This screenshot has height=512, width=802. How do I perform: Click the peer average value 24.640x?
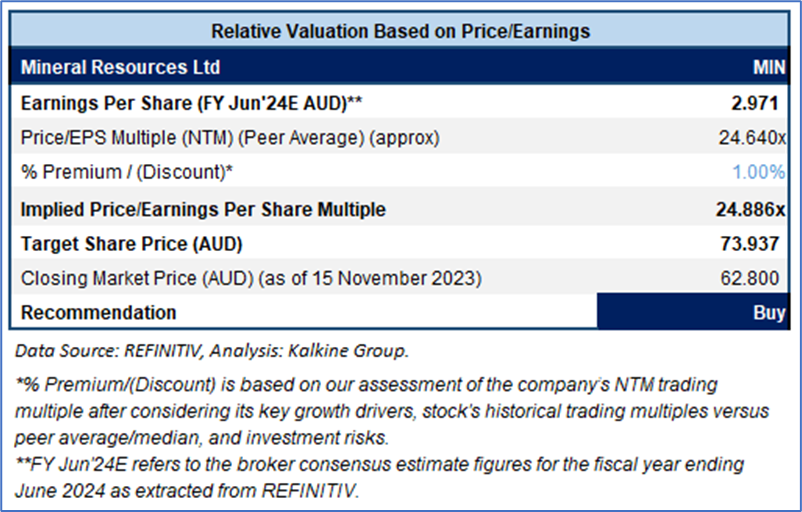pyautogui.click(x=755, y=137)
